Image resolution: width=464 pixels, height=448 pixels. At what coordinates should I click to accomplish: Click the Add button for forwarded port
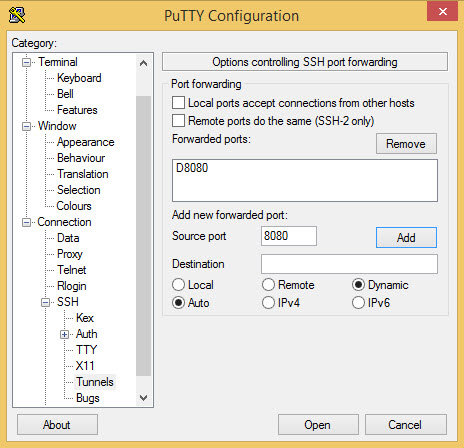tap(406, 238)
